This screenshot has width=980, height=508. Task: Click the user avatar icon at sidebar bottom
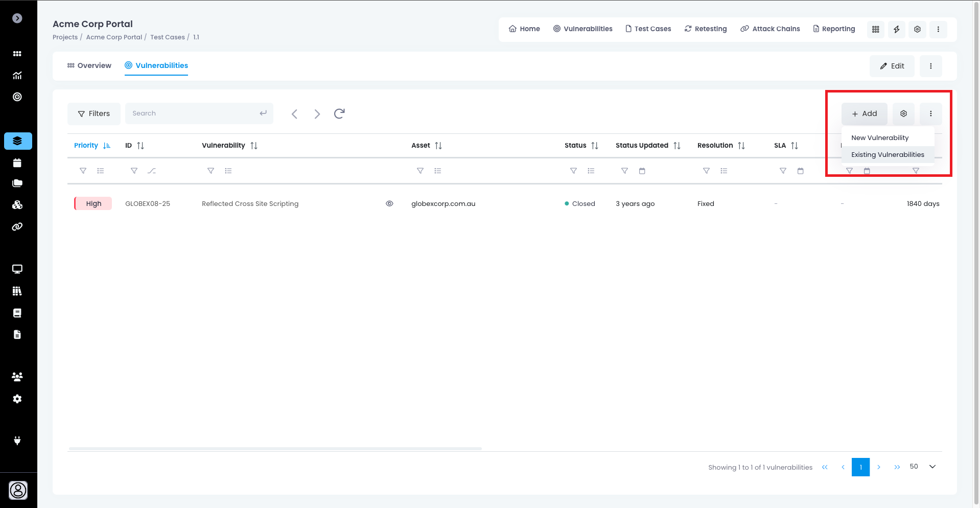click(18, 490)
